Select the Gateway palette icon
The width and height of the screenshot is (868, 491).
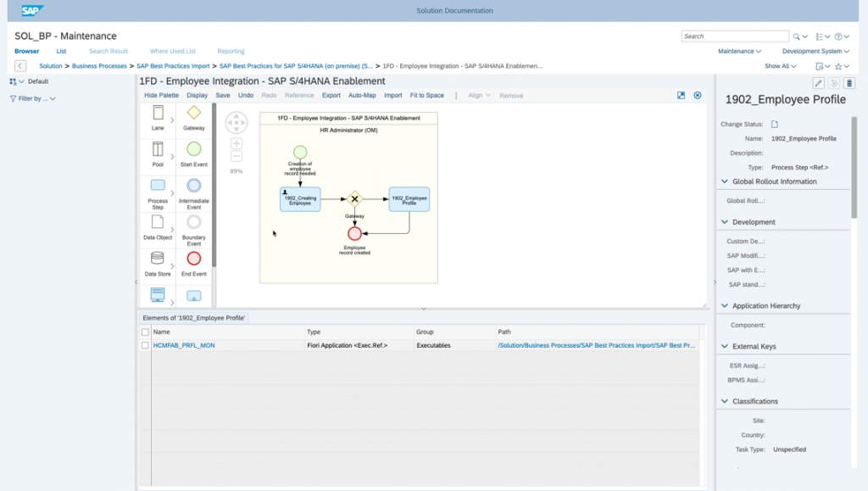(194, 113)
